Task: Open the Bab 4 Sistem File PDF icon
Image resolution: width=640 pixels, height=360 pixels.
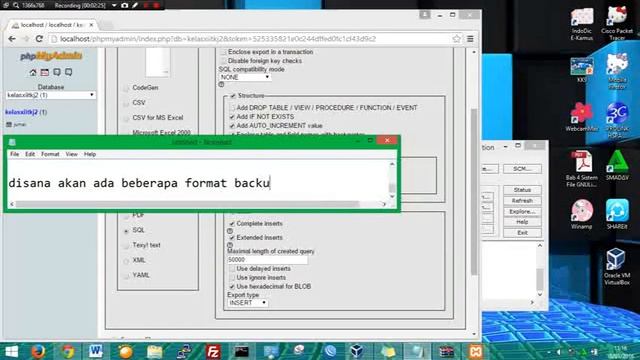Action: pos(582,169)
